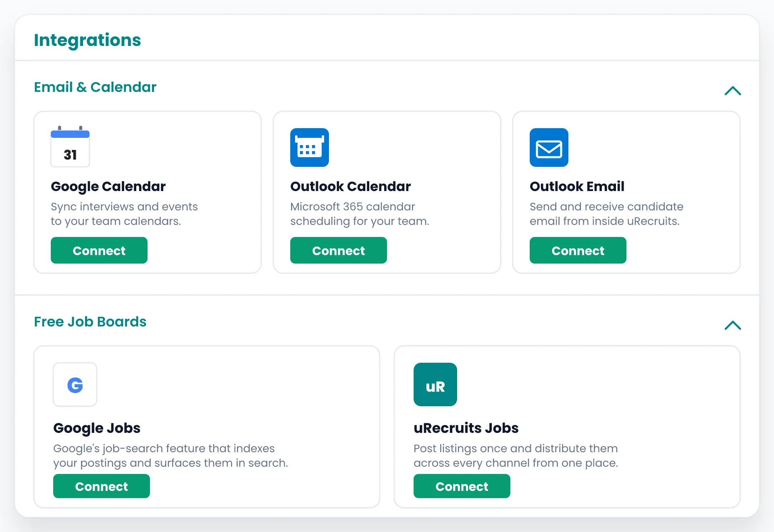Image resolution: width=774 pixels, height=532 pixels.
Task: Click the Google Jobs G logo
Action: tap(75, 384)
